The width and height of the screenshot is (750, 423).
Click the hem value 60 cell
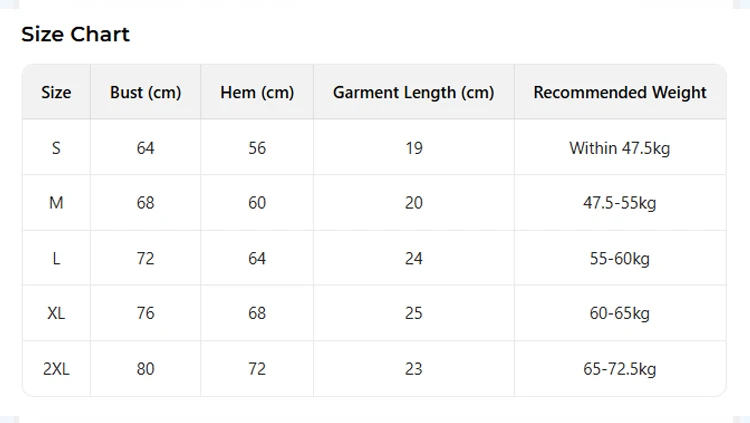click(257, 202)
